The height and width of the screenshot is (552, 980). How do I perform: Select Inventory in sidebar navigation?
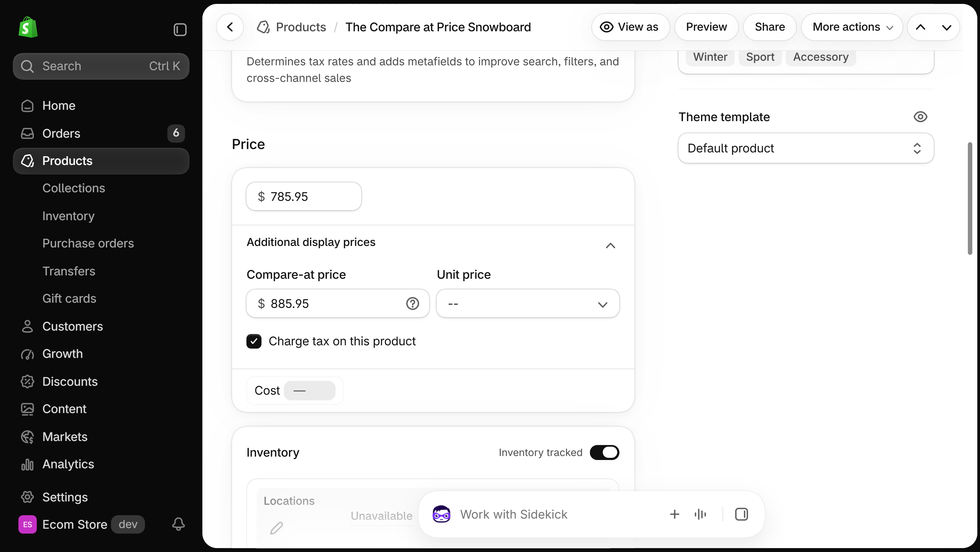pyautogui.click(x=68, y=216)
